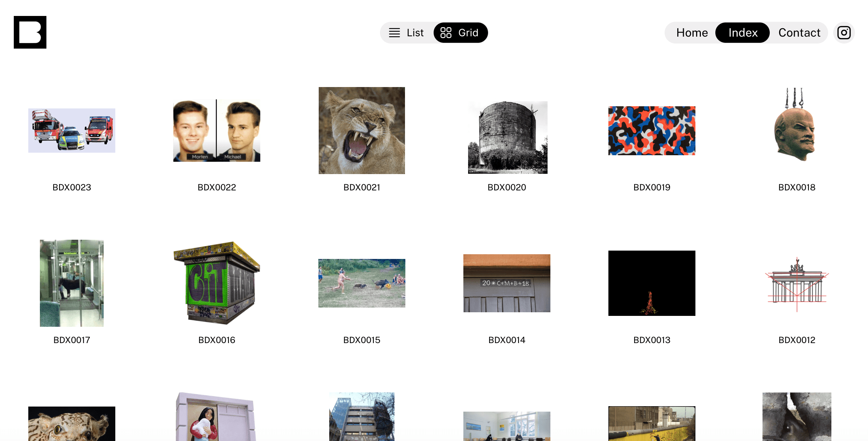
Task: Click the BDX0015 caption link
Action: 362,340
